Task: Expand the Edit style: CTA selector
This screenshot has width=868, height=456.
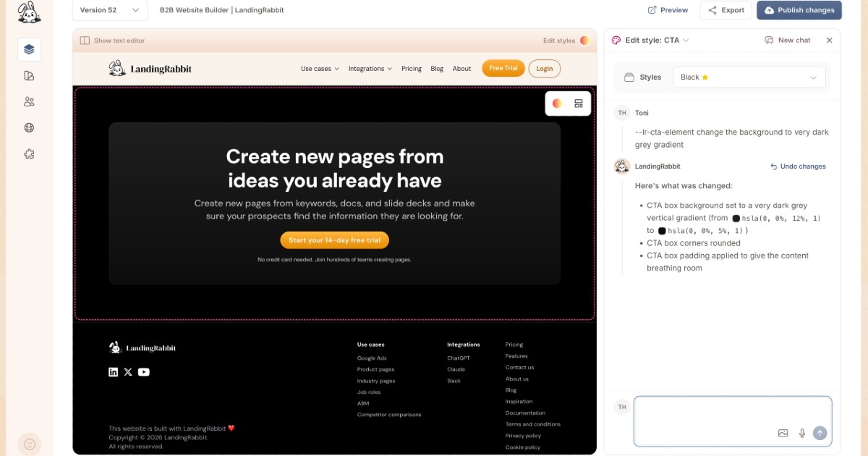Action: click(x=651, y=41)
